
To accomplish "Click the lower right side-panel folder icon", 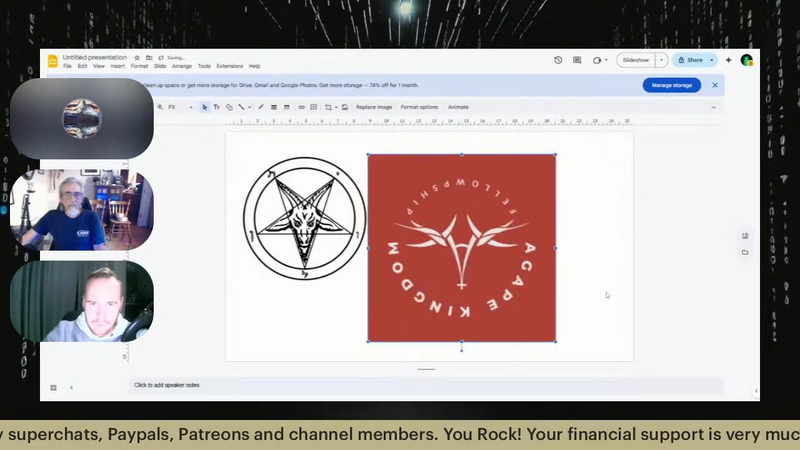I will tap(745, 252).
